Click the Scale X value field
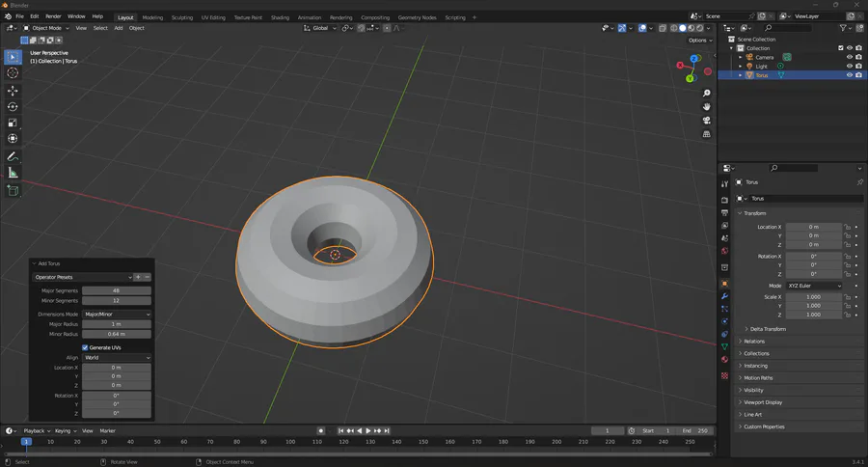Viewport: 868px width, 467px height. coord(813,297)
